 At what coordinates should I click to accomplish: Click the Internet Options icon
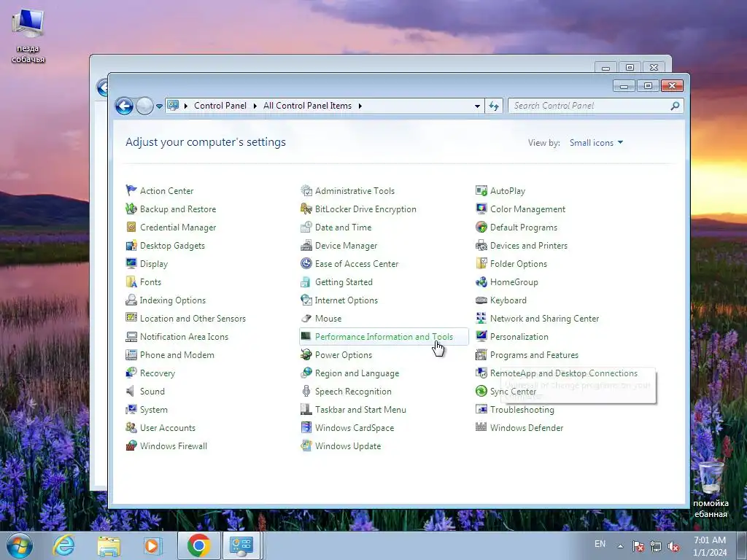(x=306, y=300)
